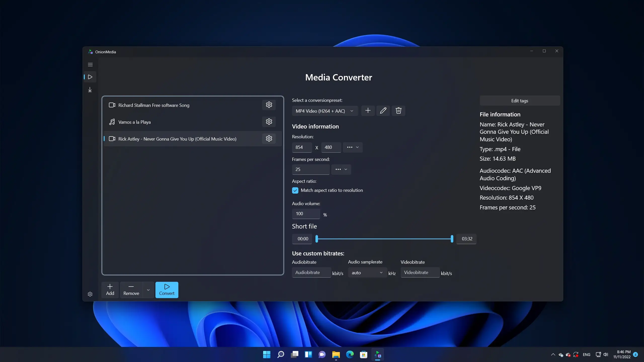644x362 pixels.
Task: Switch to the Media Converter page icon
Action: pyautogui.click(x=90, y=77)
